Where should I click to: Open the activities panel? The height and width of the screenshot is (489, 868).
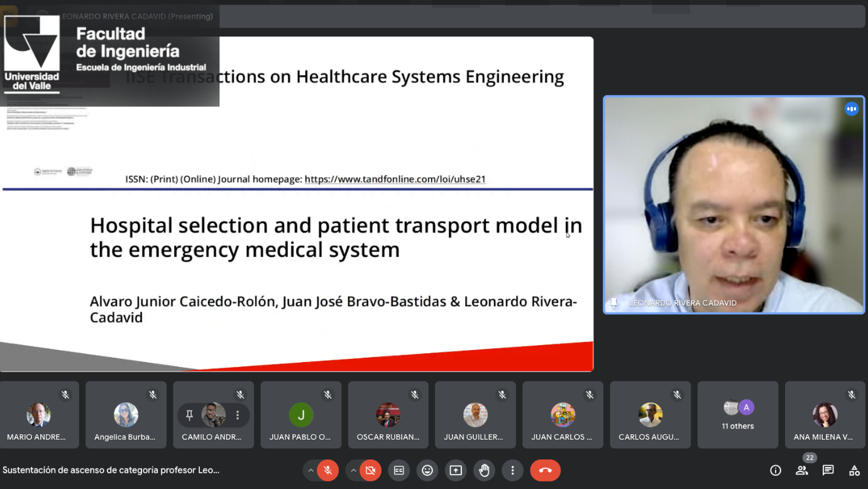(x=854, y=470)
